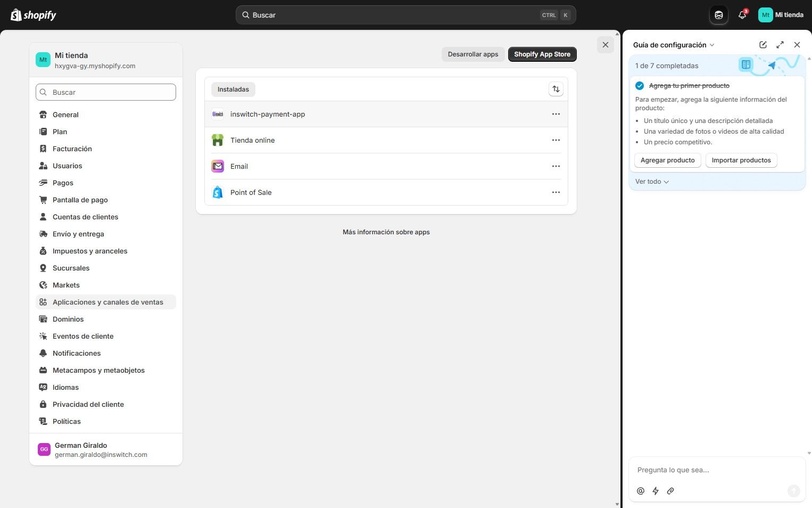Open Tienda online options menu

pyautogui.click(x=556, y=140)
